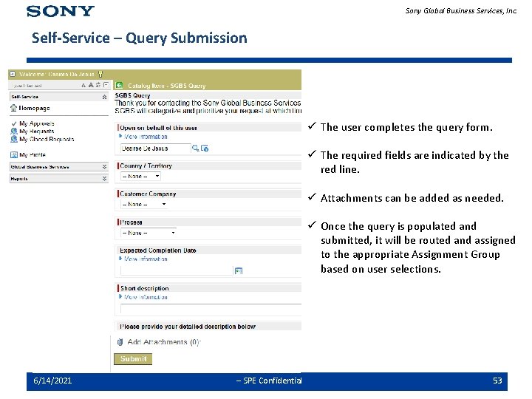Click the Add Attachments paperclip icon

pyautogui.click(x=120, y=342)
